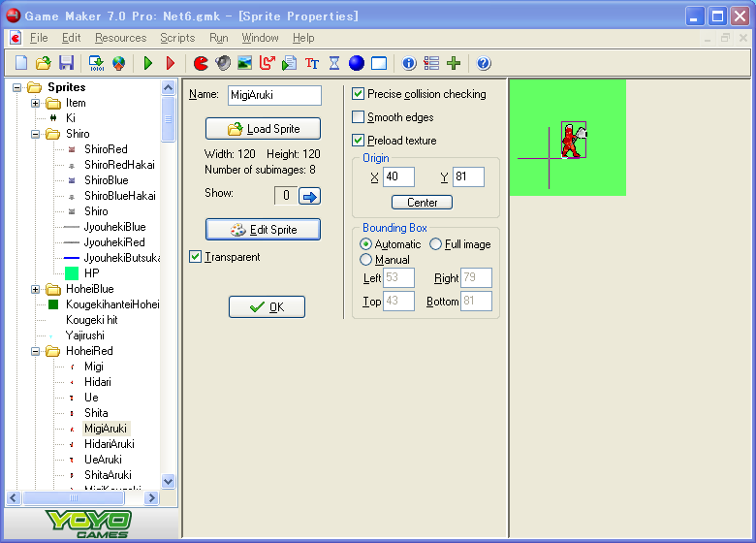756x543 pixels.
Task: Toggle Preload texture checkbox
Action: point(358,141)
